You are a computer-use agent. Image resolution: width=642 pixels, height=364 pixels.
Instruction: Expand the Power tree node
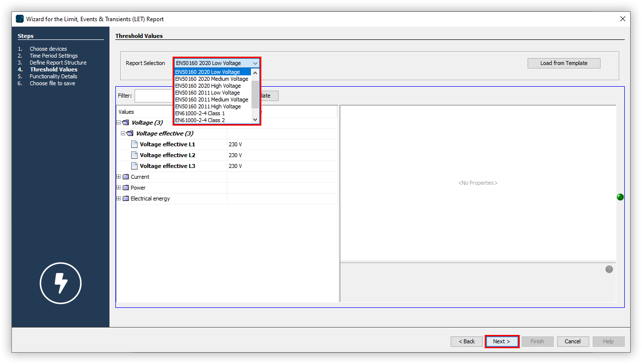(x=119, y=188)
